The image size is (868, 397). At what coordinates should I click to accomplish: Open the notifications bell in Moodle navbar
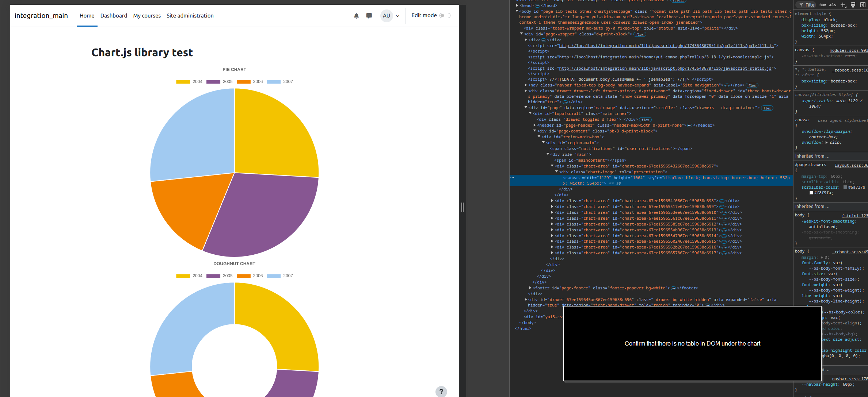point(356,16)
